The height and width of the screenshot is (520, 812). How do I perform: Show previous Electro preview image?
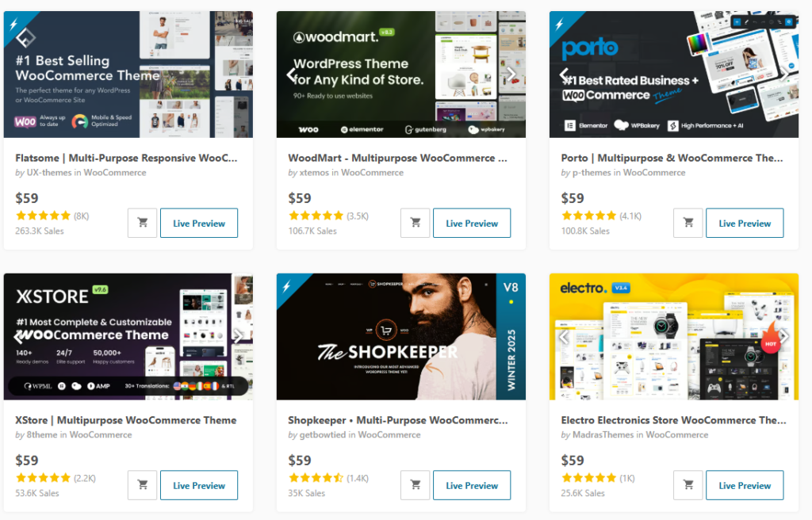[x=564, y=337]
